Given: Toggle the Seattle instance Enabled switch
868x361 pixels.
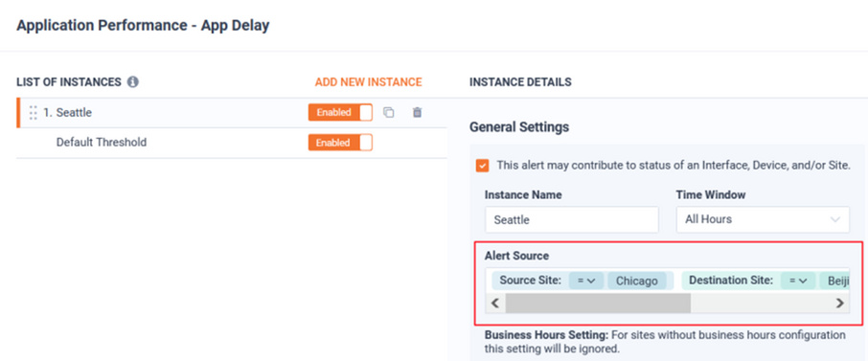Looking at the screenshot, I should tap(340, 112).
